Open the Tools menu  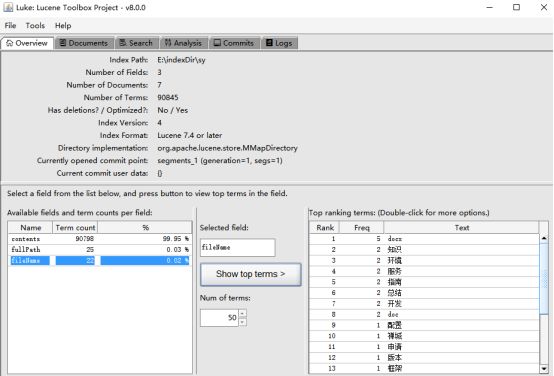35,25
